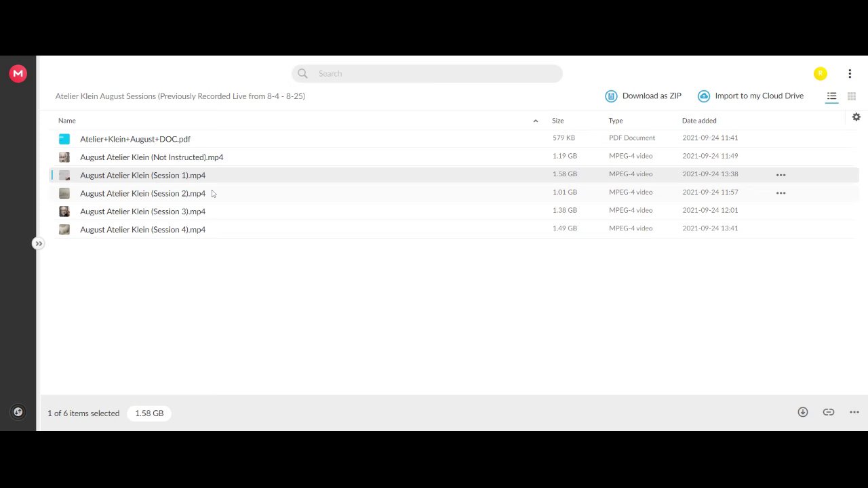This screenshot has height=488, width=868.
Task: Click thumbnail of Not Instructed video
Action: pos(64,157)
